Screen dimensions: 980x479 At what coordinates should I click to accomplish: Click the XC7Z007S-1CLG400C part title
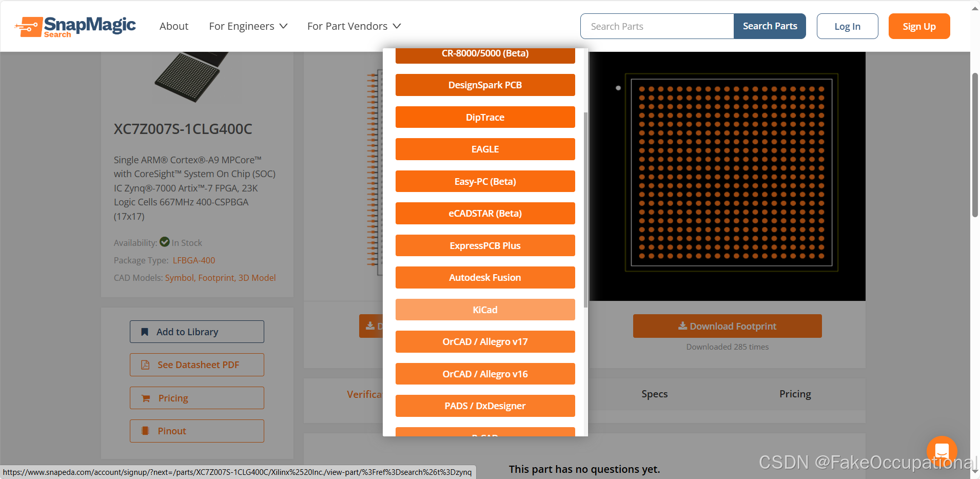tap(183, 129)
